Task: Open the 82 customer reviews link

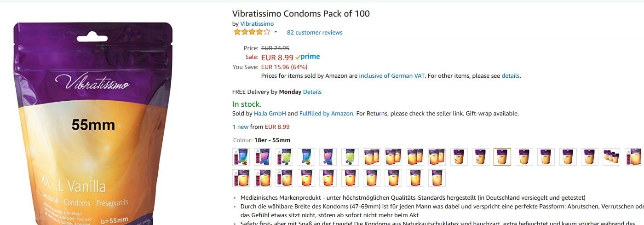Action: tap(315, 33)
